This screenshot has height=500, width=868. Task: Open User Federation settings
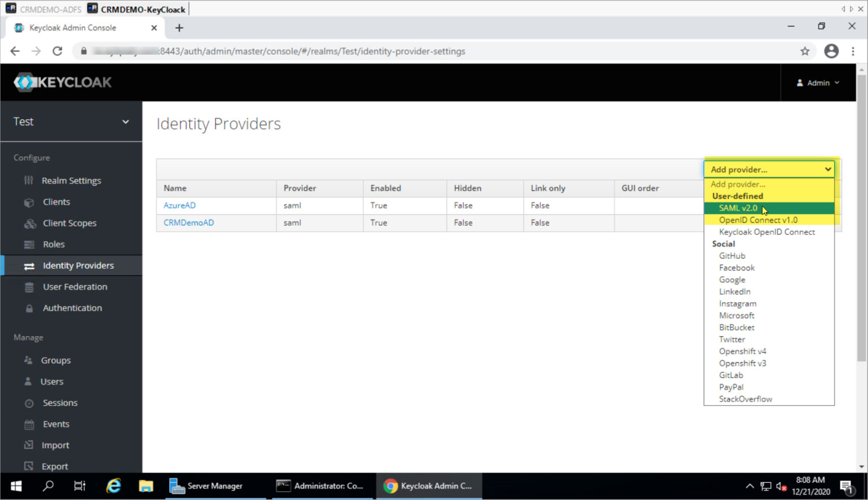click(x=75, y=286)
